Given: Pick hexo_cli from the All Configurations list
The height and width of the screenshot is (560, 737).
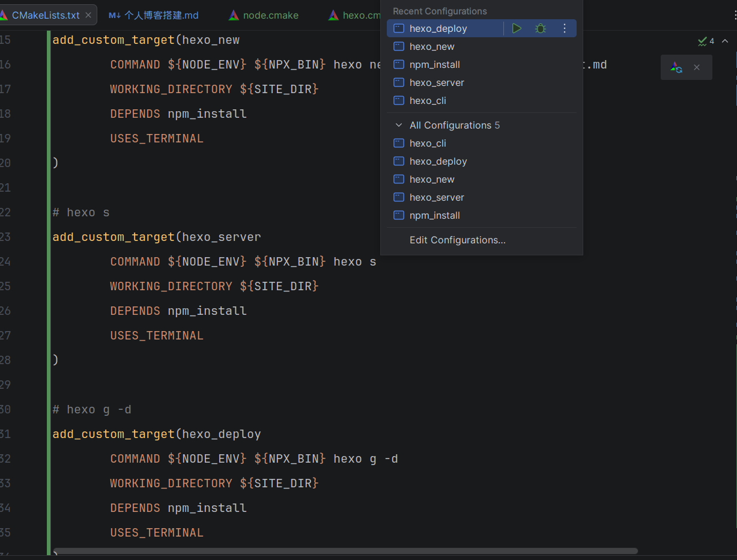Looking at the screenshot, I should tap(428, 143).
